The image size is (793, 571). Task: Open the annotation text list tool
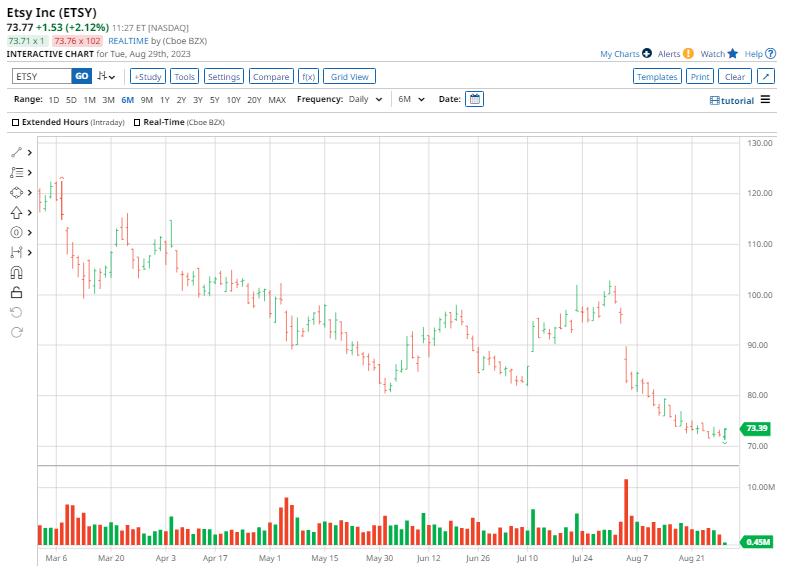tap(16, 172)
